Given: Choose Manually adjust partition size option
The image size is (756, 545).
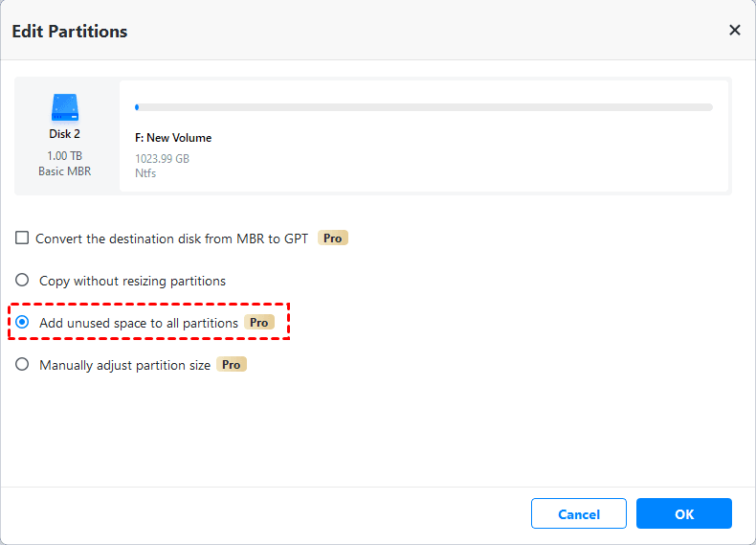Looking at the screenshot, I should (x=22, y=365).
